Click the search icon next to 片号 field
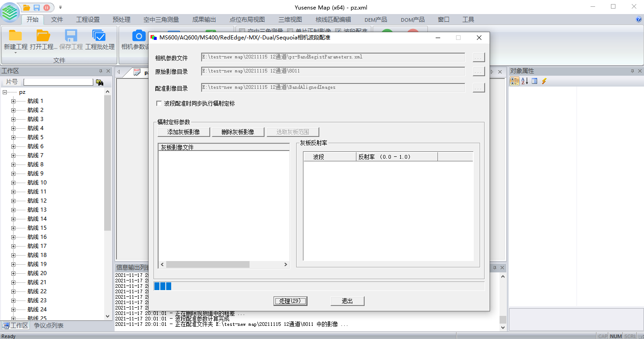The height and width of the screenshot is (339, 644). tap(99, 82)
